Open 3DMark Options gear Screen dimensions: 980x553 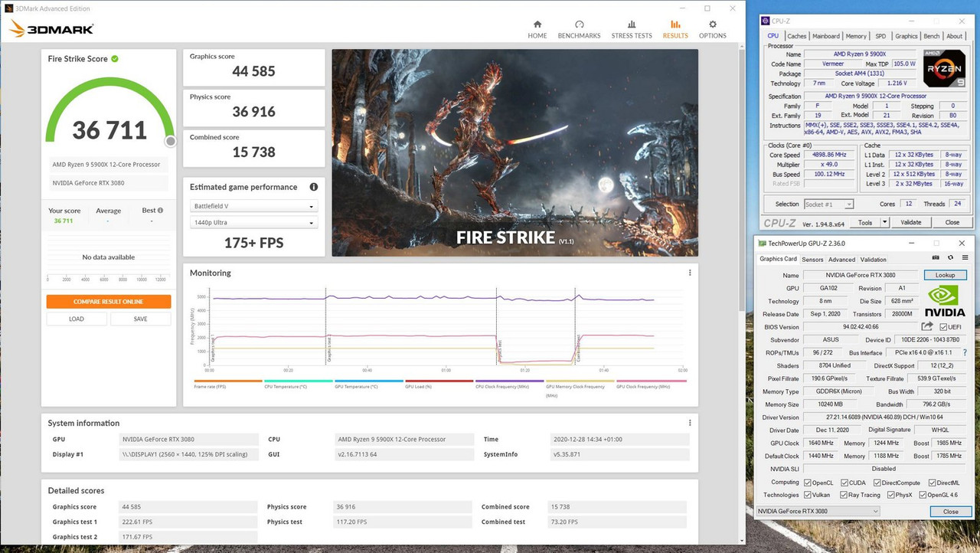coord(712,29)
